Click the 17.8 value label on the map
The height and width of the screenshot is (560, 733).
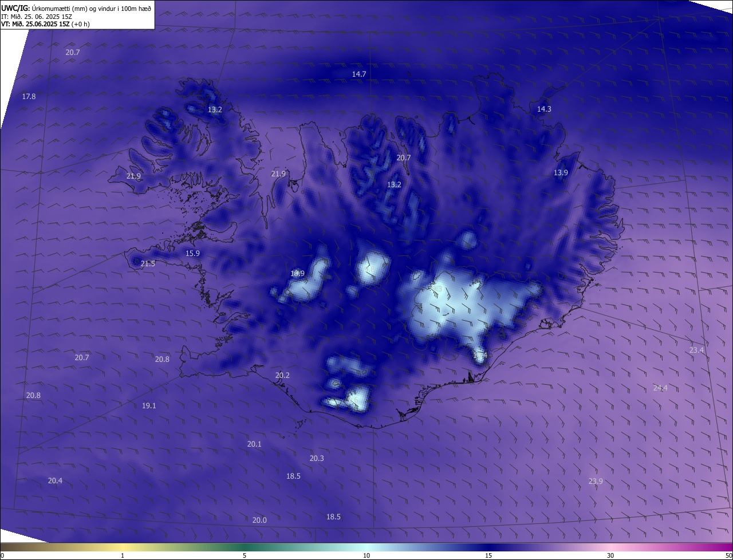pos(29,96)
